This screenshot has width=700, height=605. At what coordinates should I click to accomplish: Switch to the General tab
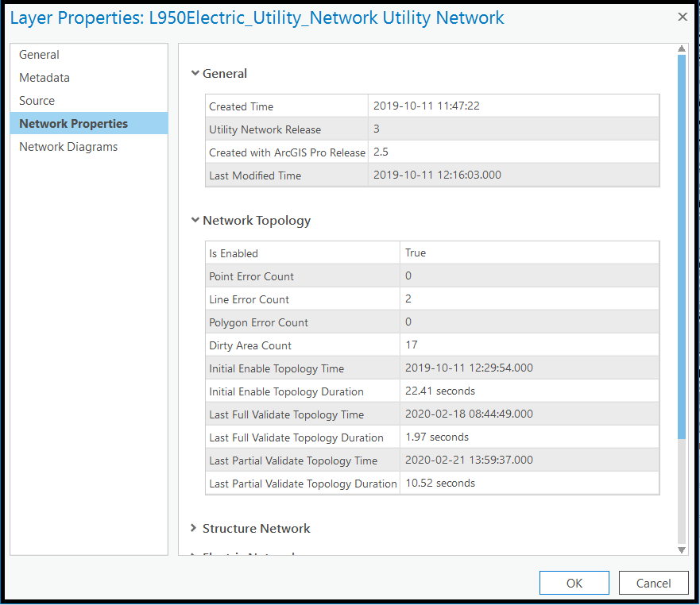point(38,54)
